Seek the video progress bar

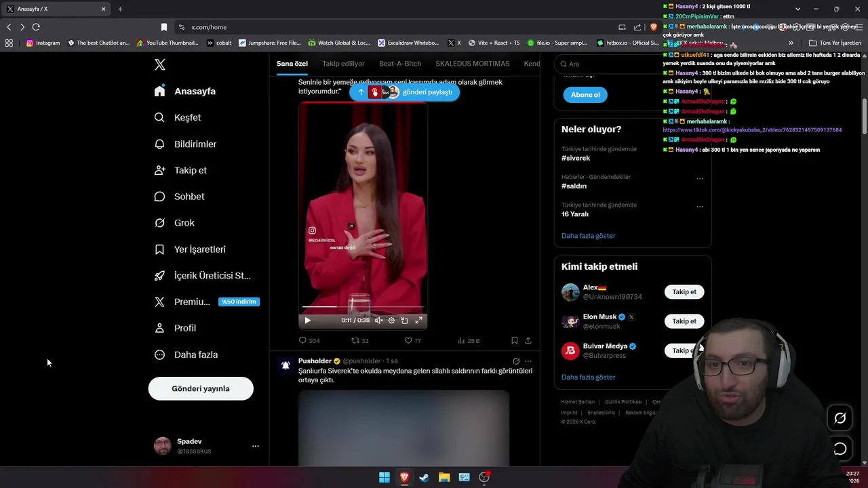click(363, 307)
